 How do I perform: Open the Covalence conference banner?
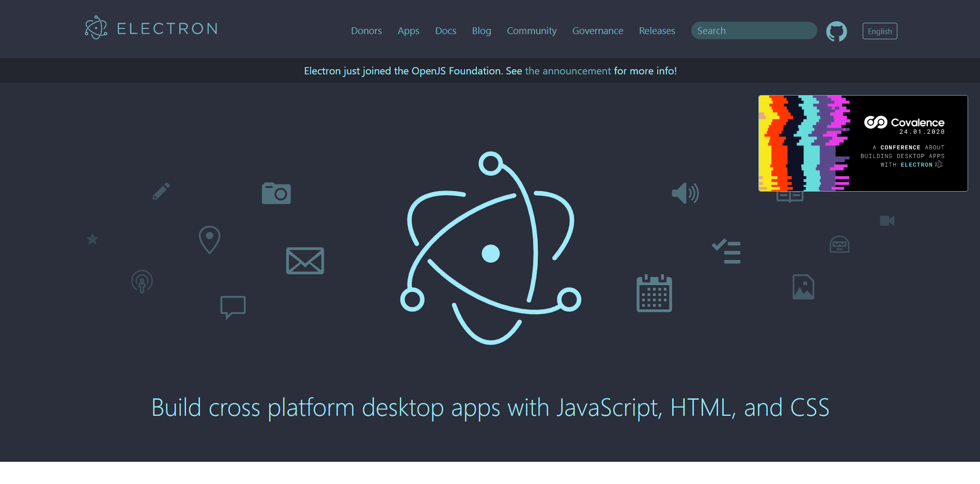pos(863,143)
